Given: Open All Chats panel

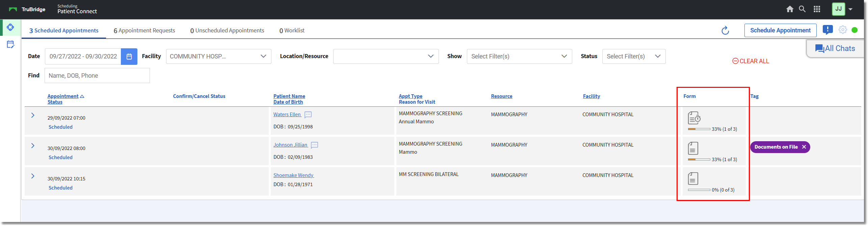Looking at the screenshot, I should coord(835,48).
